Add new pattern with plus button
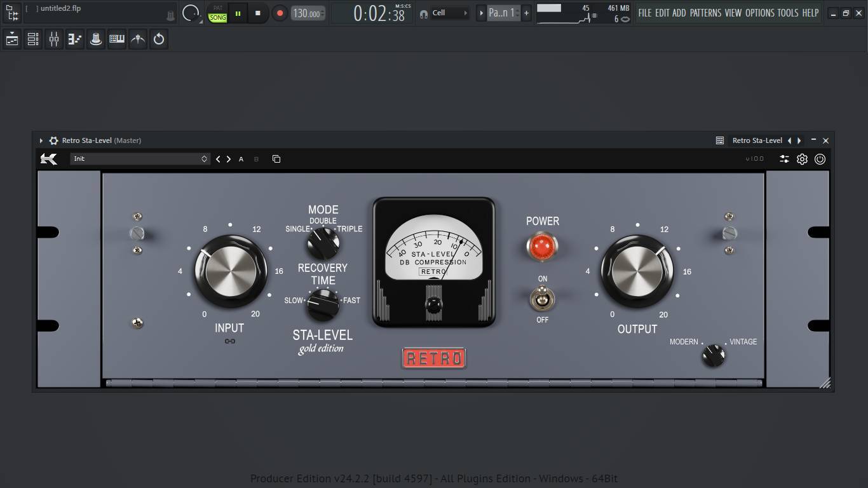868x488 pixels. [526, 13]
